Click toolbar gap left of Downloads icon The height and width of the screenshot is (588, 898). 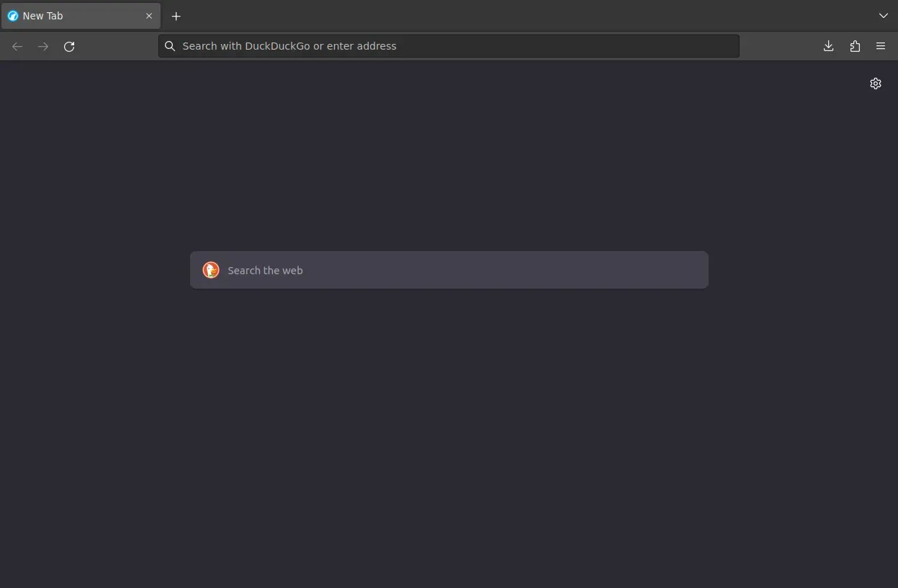coord(781,46)
